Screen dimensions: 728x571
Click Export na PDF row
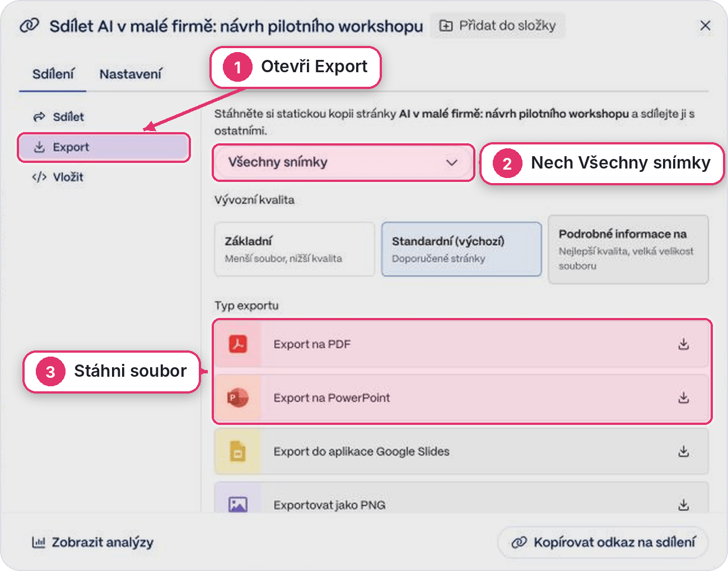tap(461, 344)
